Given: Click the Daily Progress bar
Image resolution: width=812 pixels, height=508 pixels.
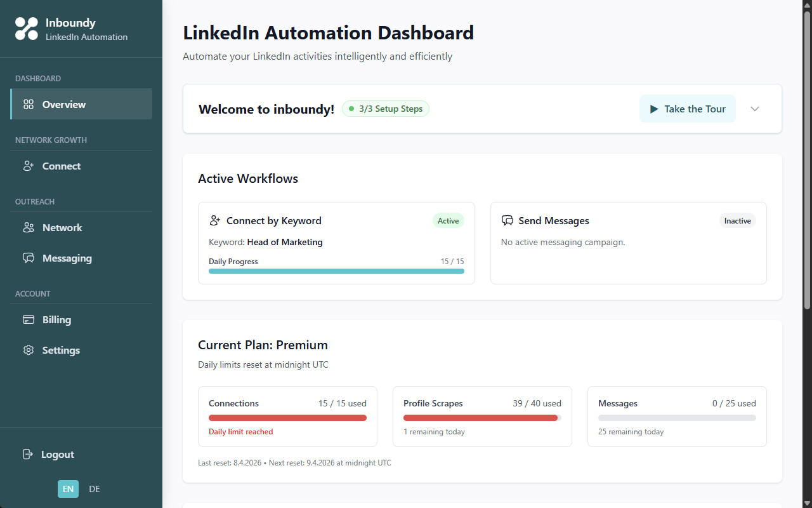Looking at the screenshot, I should point(336,271).
